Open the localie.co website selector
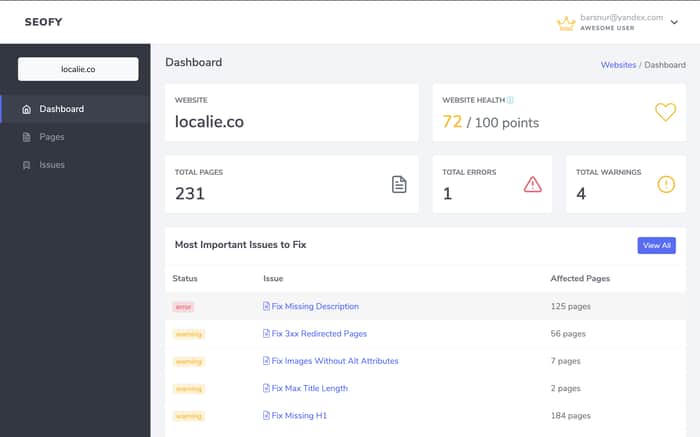This screenshot has height=437, width=700. (78, 69)
